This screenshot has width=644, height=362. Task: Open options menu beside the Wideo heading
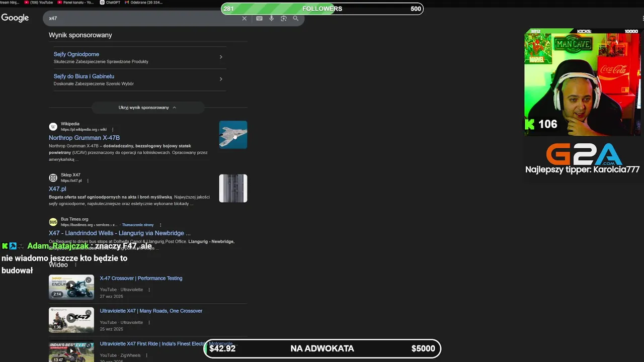(x=75, y=265)
